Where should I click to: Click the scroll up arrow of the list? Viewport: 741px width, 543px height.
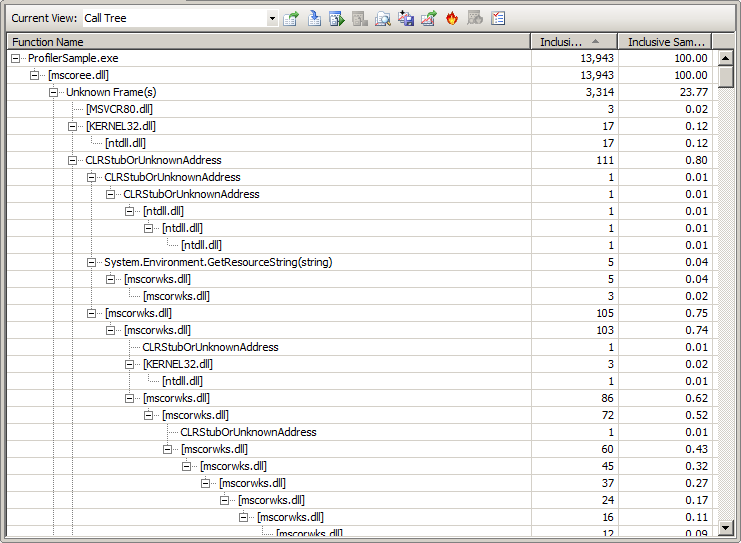pos(725,58)
